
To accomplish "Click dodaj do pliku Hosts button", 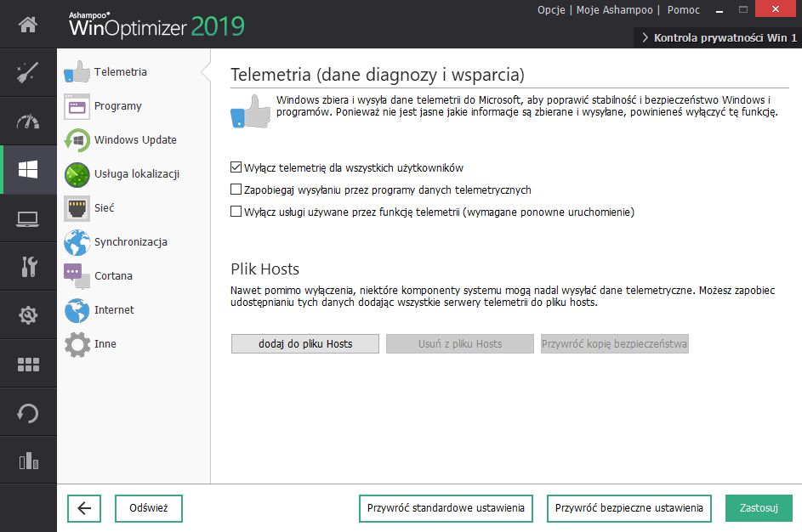I will click(x=305, y=344).
